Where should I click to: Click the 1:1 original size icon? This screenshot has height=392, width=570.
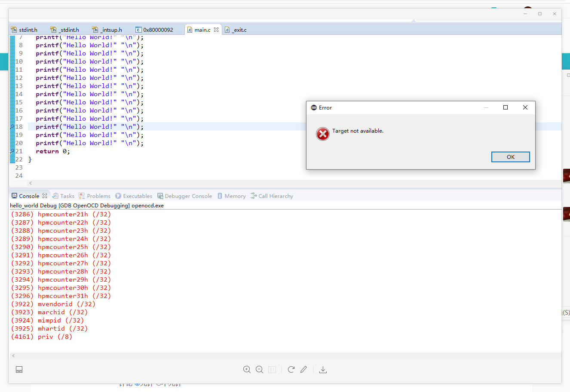click(x=272, y=370)
